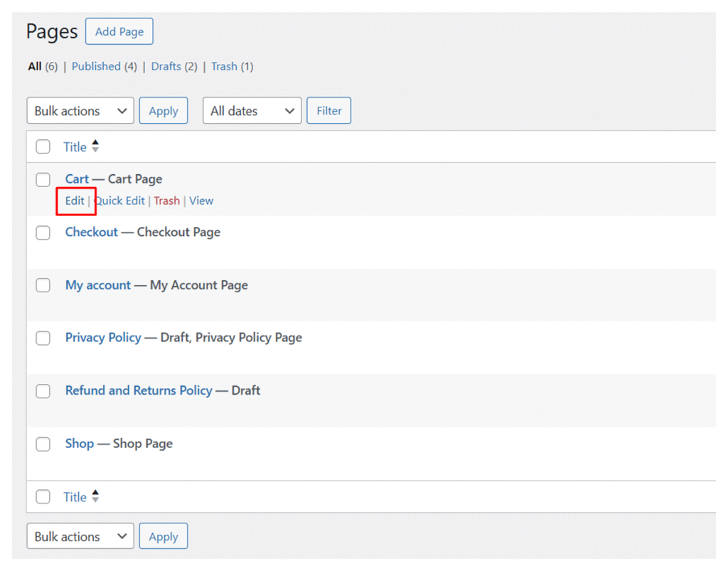The image size is (728, 571).
Task: Open the Trash pages view
Action: point(224,66)
